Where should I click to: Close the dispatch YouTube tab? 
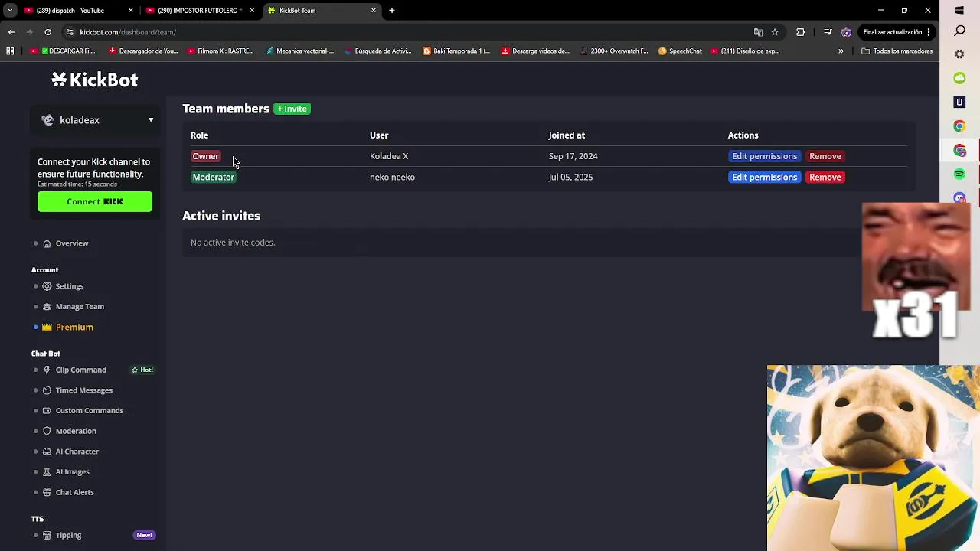tap(130, 11)
